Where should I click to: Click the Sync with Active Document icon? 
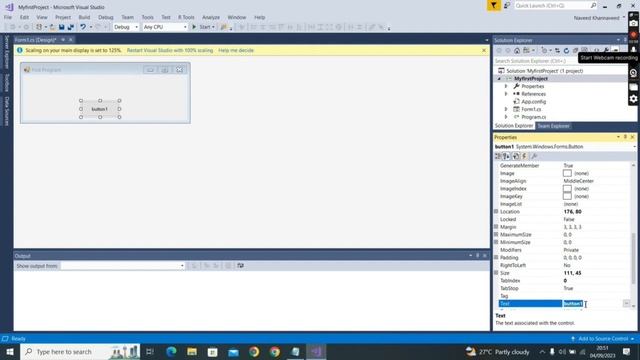tap(557, 51)
